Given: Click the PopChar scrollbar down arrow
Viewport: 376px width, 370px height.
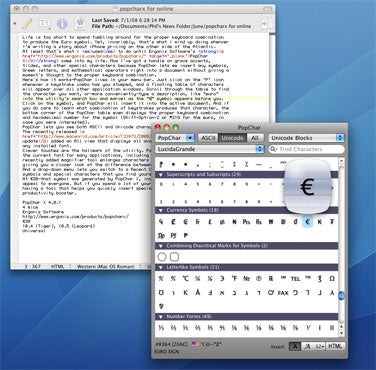Looking at the screenshot, I should (x=341, y=334).
